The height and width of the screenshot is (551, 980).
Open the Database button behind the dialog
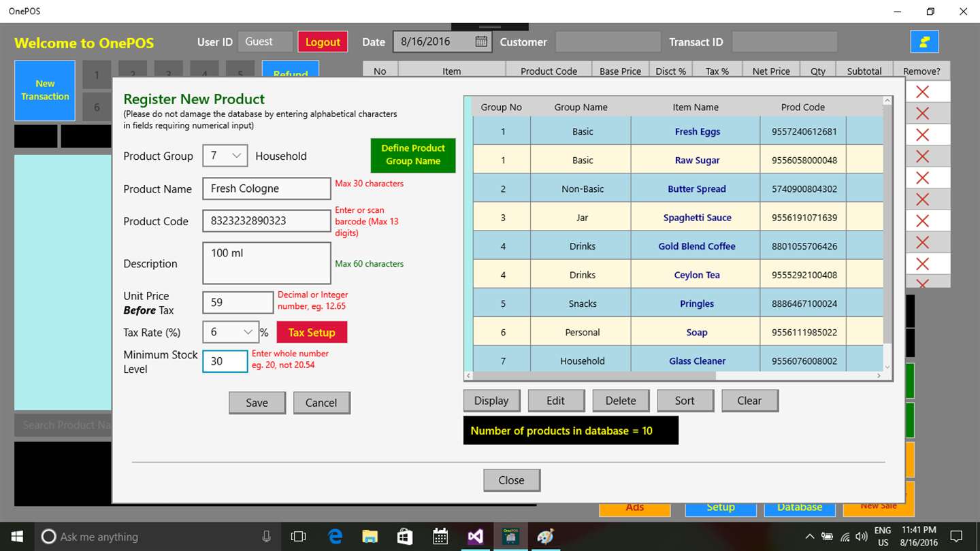[800, 509]
